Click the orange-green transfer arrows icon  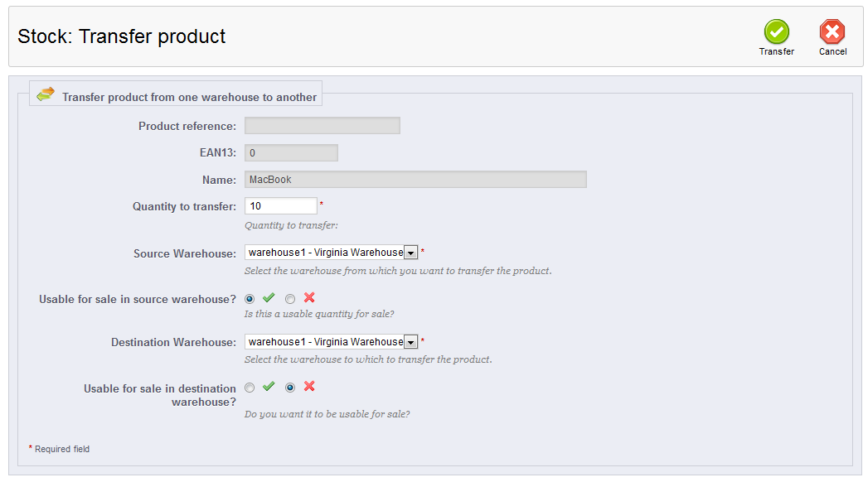pyautogui.click(x=46, y=94)
